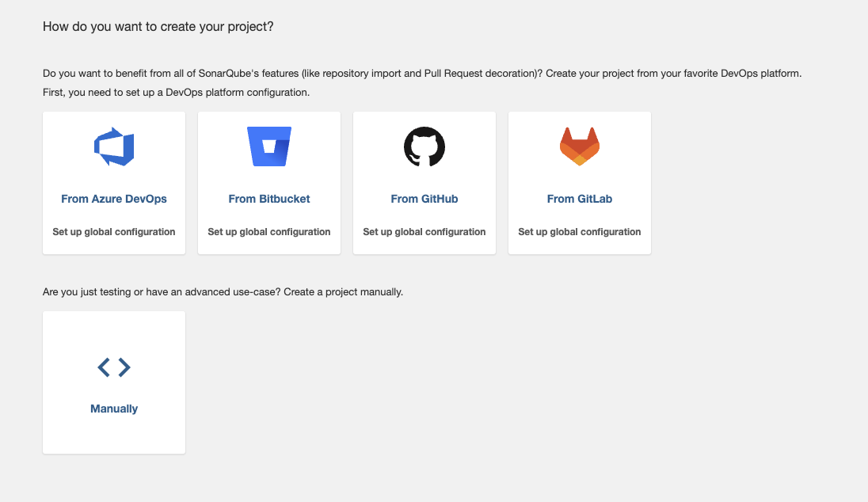Click the GitLab fox logo icon
This screenshot has width=868, height=502.
tap(580, 146)
